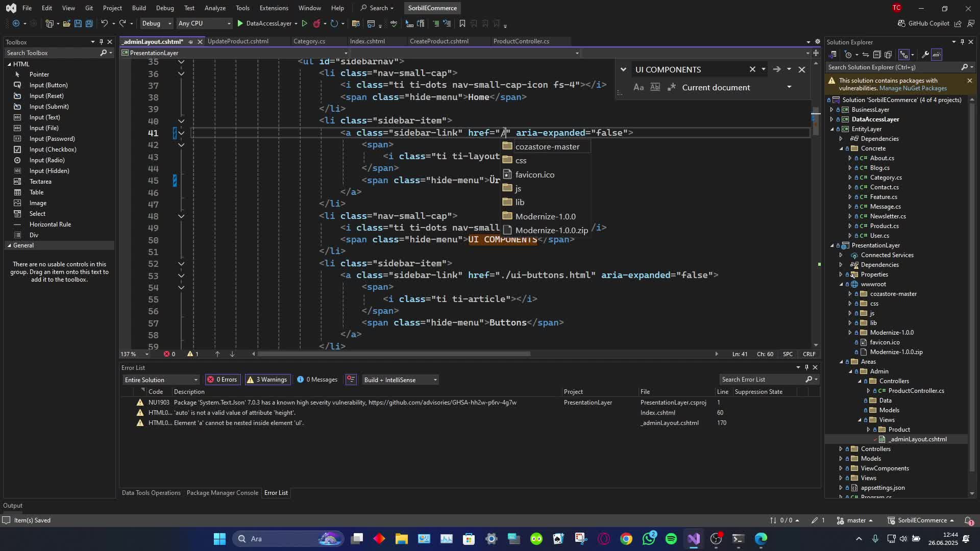Image resolution: width=980 pixels, height=551 pixels.
Task: Expand Find panel to show Replace
Action: (x=623, y=69)
